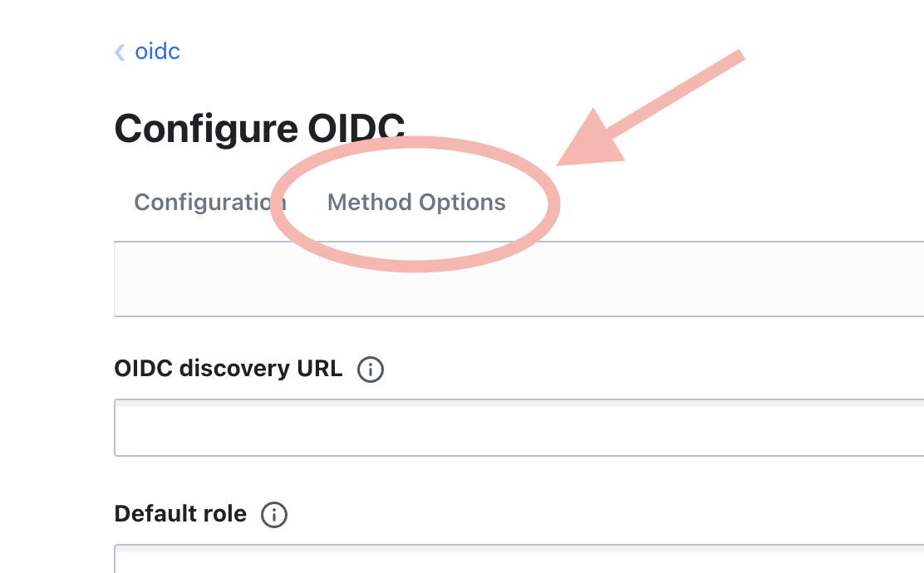This screenshot has width=924, height=573.
Task: Click the word Configure in the heading
Action: (x=205, y=129)
